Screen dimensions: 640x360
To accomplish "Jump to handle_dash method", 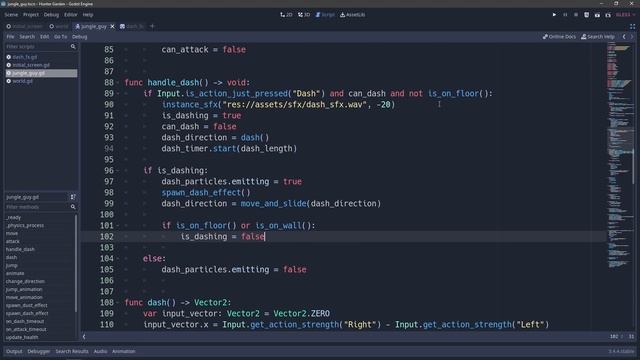I will point(20,249).
